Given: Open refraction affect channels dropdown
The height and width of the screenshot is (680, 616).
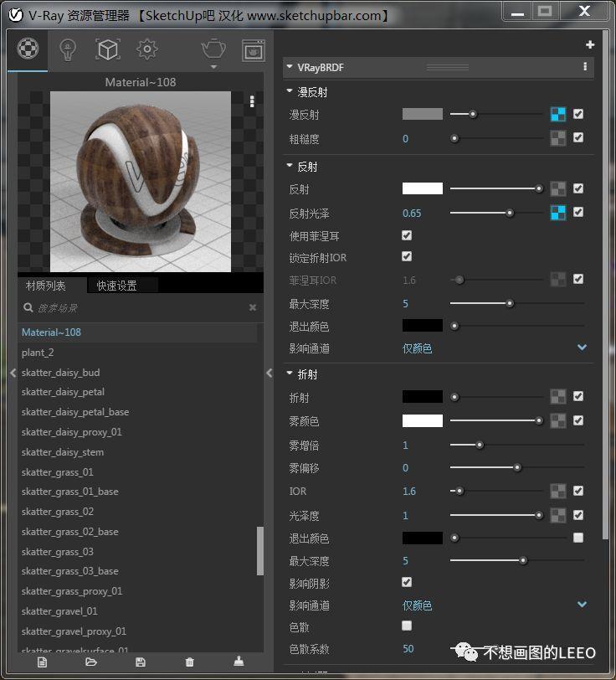Looking at the screenshot, I should [x=583, y=605].
